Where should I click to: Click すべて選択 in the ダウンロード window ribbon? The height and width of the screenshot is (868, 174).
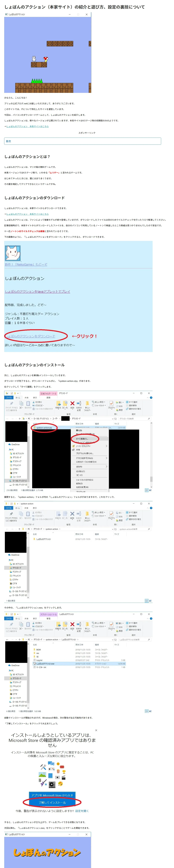click(132, 402)
